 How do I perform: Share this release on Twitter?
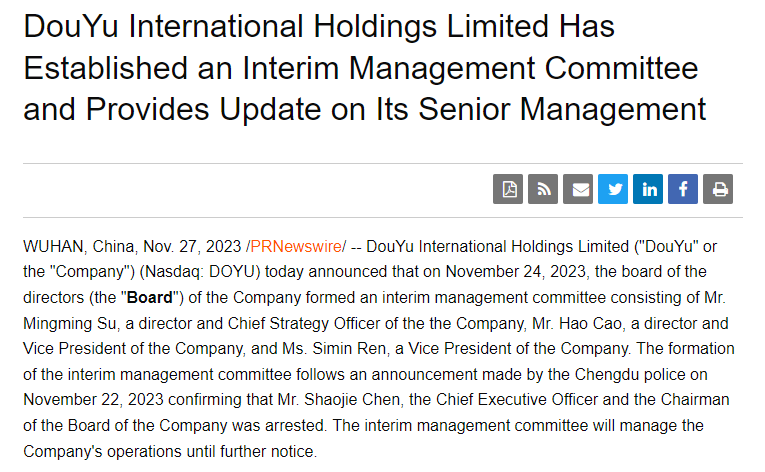(613, 189)
